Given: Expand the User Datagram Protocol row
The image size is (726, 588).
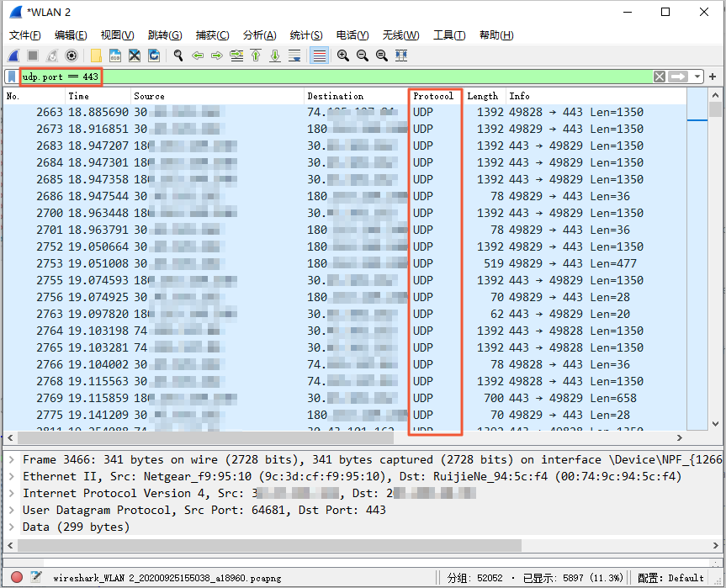Looking at the screenshot, I should pyautogui.click(x=12, y=511).
